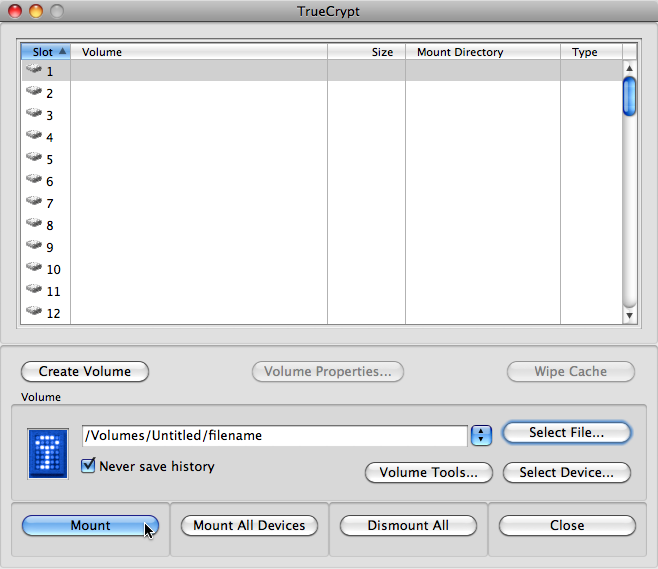658x569 pixels.
Task: Click the Volume column header
Action: pyautogui.click(x=199, y=52)
